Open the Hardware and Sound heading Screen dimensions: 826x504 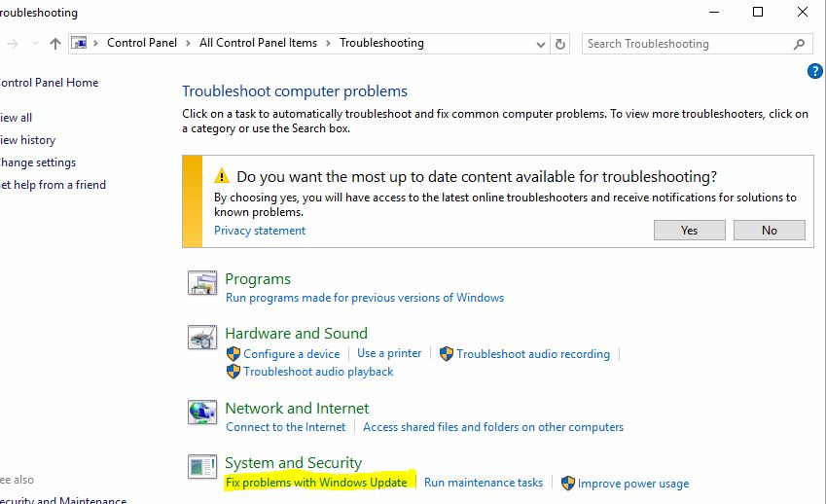point(296,334)
